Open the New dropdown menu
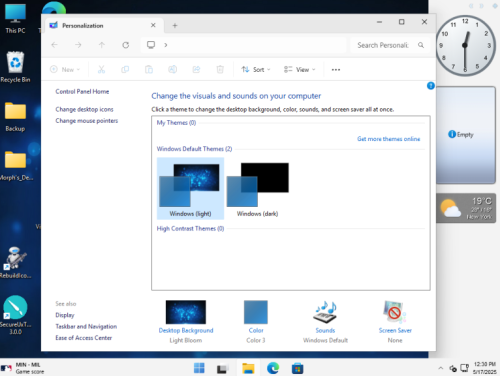 point(65,69)
